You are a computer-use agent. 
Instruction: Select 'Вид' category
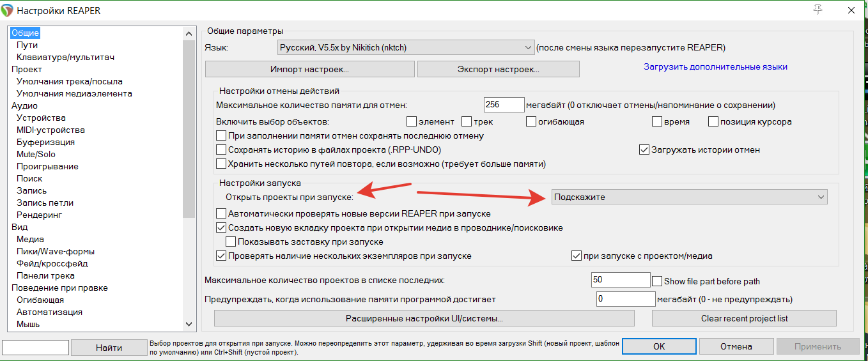20,227
